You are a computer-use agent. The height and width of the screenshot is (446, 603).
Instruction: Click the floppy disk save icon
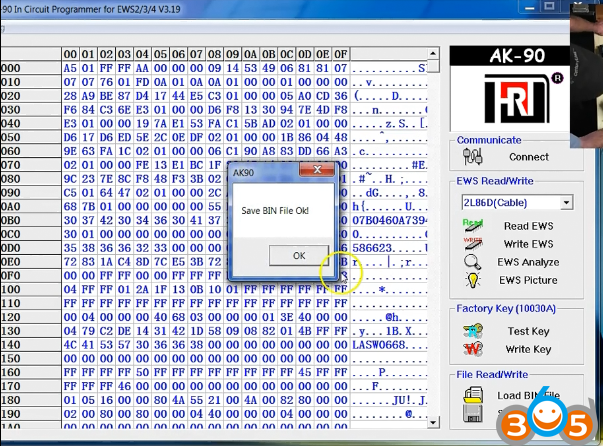click(x=473, y=414)
